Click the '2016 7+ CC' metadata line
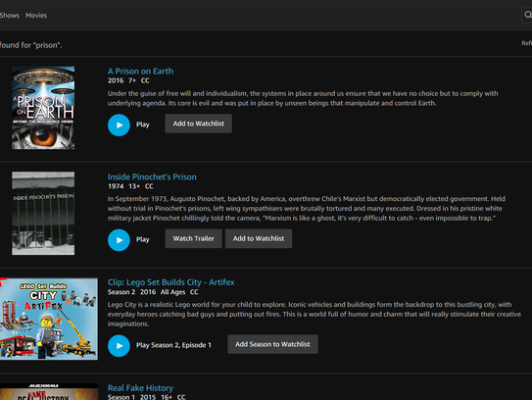The width and height of the screenshot is (532, 400). coord(128,80)
